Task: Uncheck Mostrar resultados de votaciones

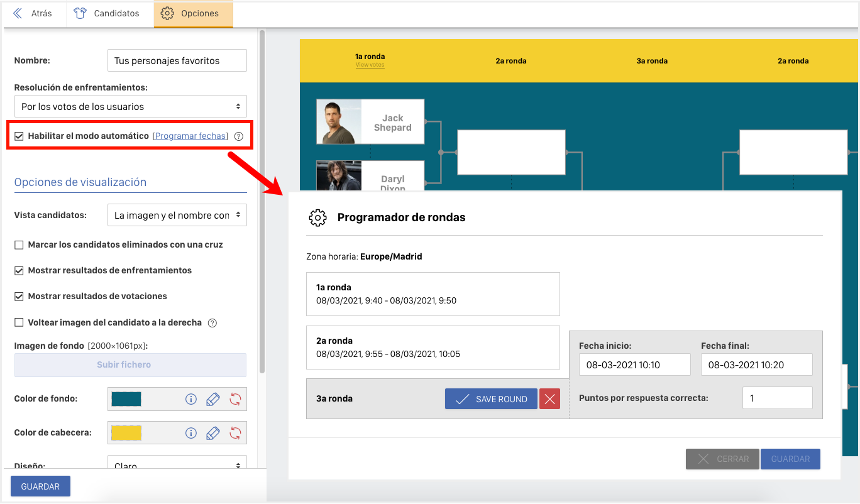Action: point(19,296)
